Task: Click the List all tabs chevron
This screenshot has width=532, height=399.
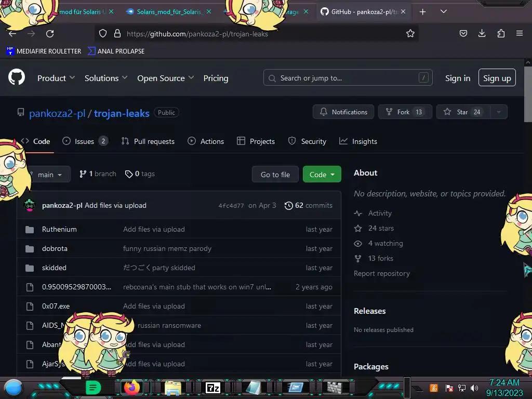Action: (444, 11)
